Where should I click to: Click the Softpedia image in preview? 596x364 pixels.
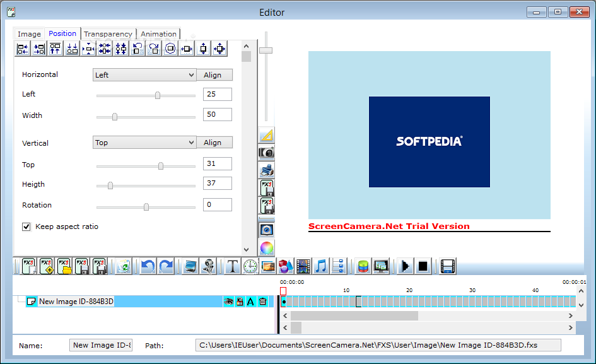[429, 142]
